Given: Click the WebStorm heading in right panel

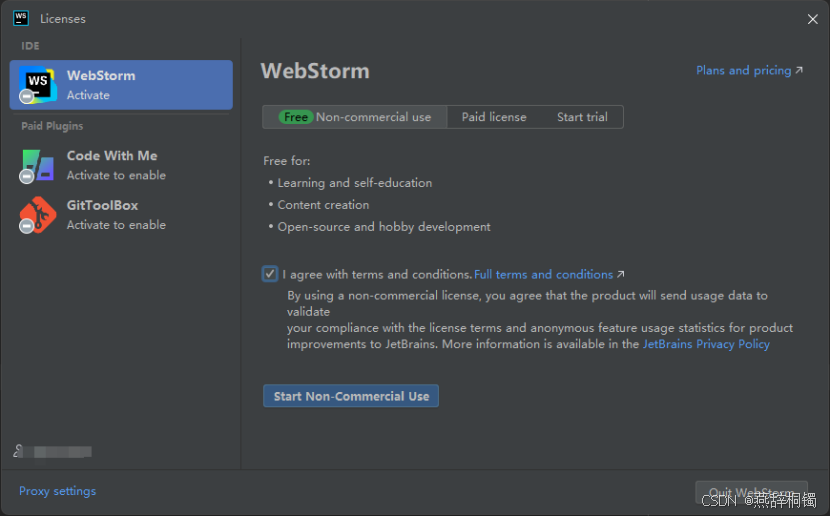Looking at the screenshot, I should (315, 71).
